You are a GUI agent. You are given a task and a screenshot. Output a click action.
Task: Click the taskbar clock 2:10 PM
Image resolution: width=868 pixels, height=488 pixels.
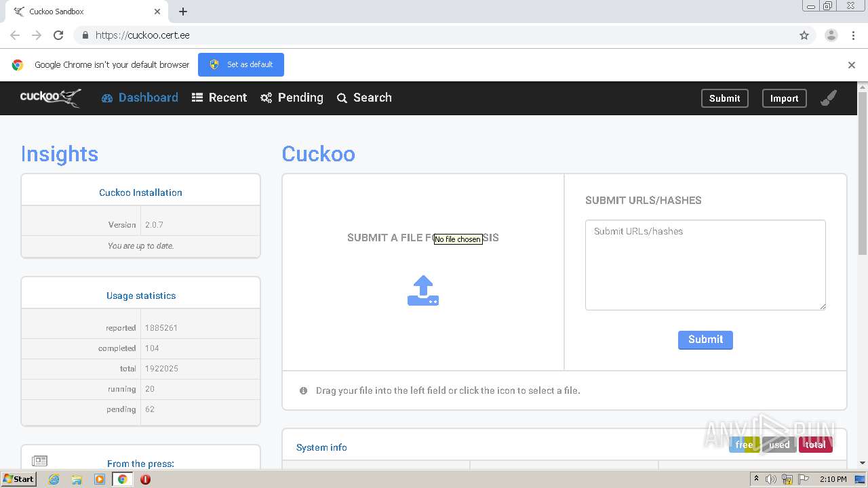(833, 479)
